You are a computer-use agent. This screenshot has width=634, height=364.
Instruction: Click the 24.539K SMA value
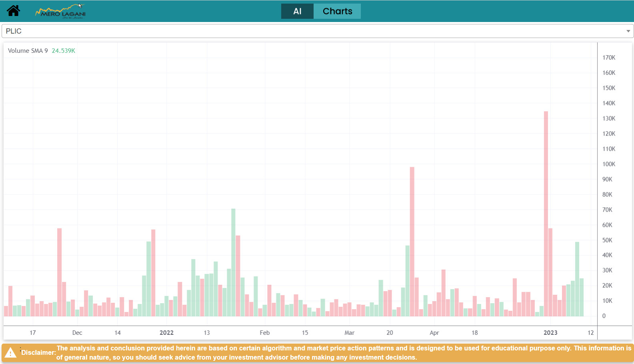(x=63, y=51)
